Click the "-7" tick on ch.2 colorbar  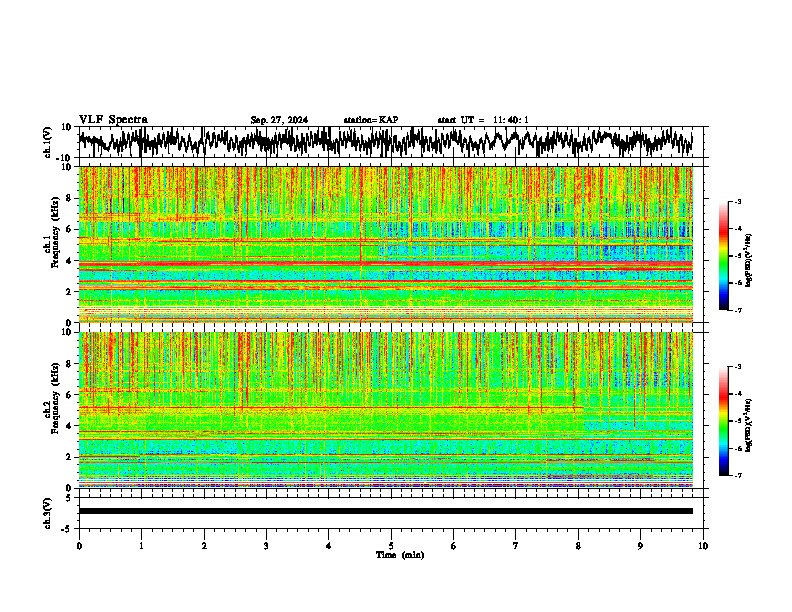[x=737, y=475]
